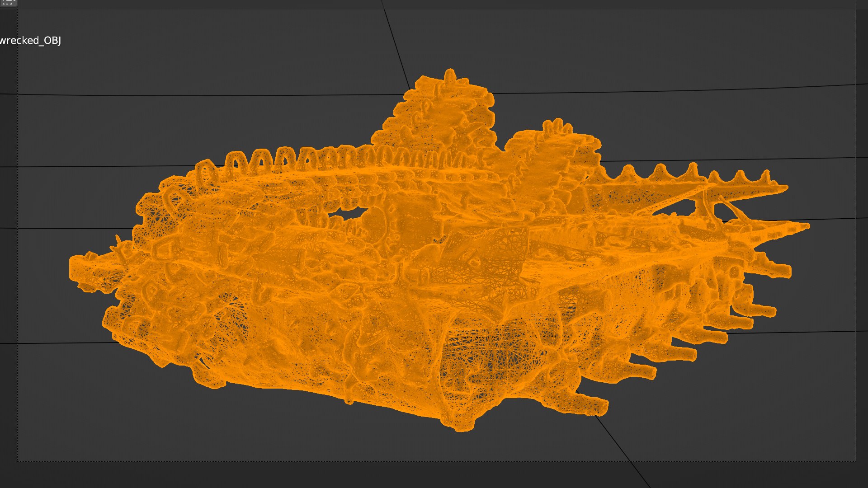The width and height of the screenshot is (868, 488).
Task: Click the dashed camera frame's bottom border
Action: click(x=316, y=461)
